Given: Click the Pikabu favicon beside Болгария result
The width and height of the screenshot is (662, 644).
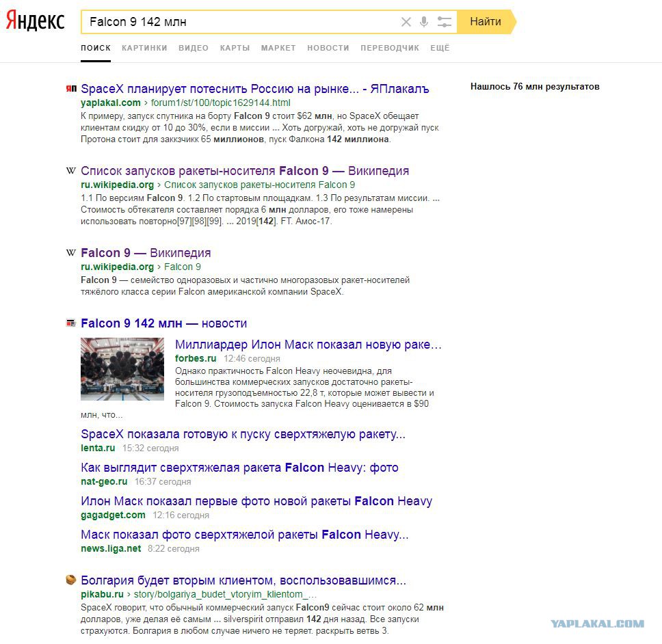Looking at the screenshot, I should point(71,580).
